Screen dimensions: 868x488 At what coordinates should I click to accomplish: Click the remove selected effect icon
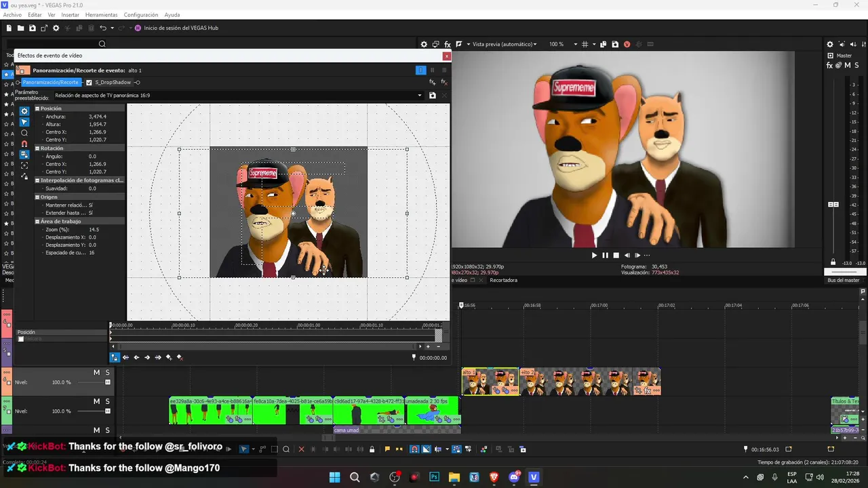click(444, 82)
